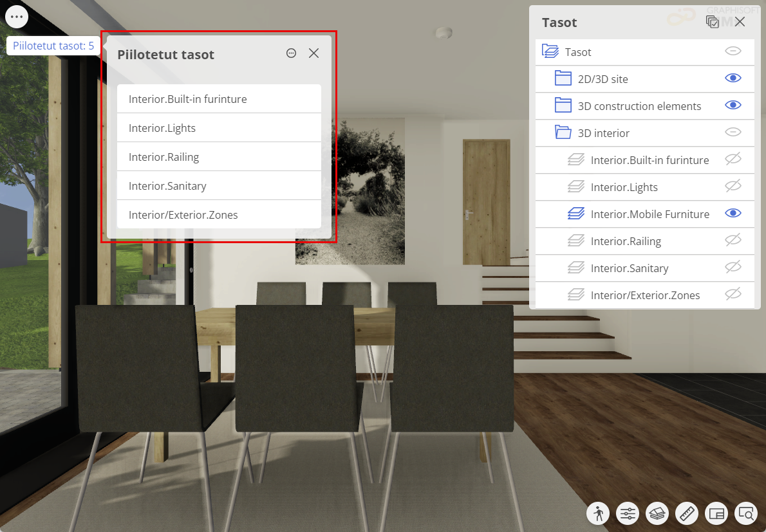Open the settings sliders icon
The width and height of the screenshot is (766, 532).
tap(628, 513)
